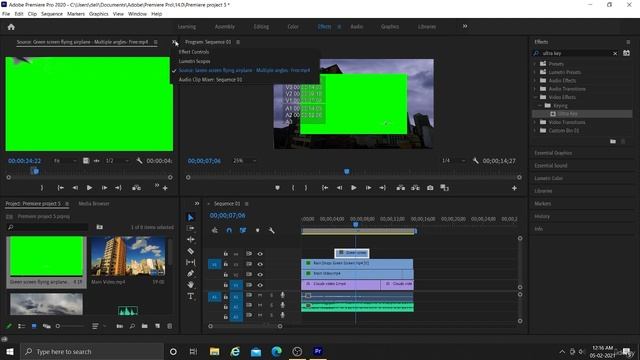Click the timeline wrench settings icon
Screen dimensions: 640x360
click(271, 231)
